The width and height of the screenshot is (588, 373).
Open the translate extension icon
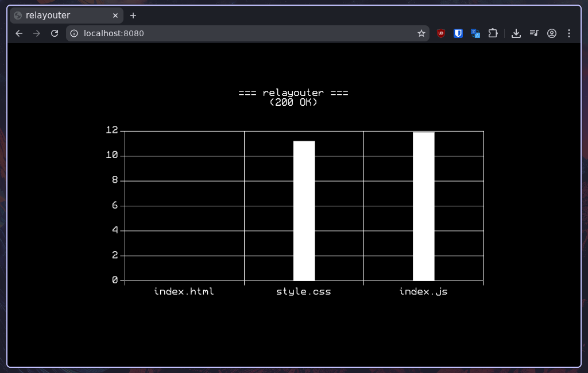coord(475,33)
